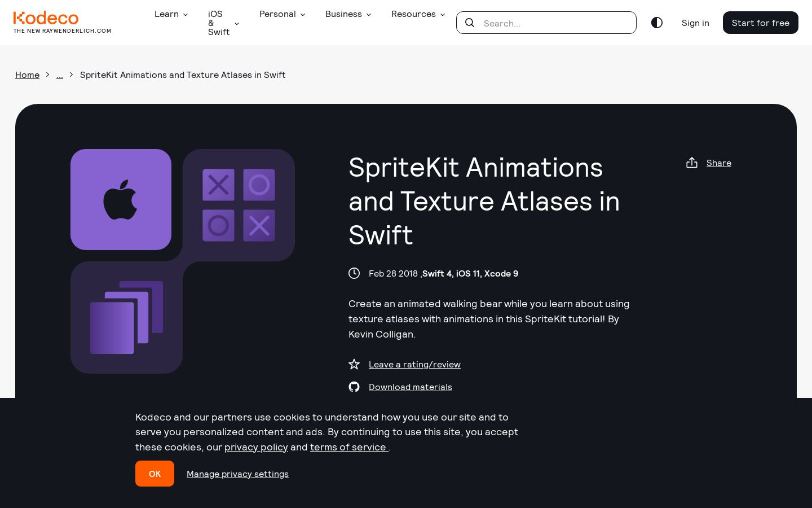Expand the Business dropdown chevron

[x=369, y=15]
